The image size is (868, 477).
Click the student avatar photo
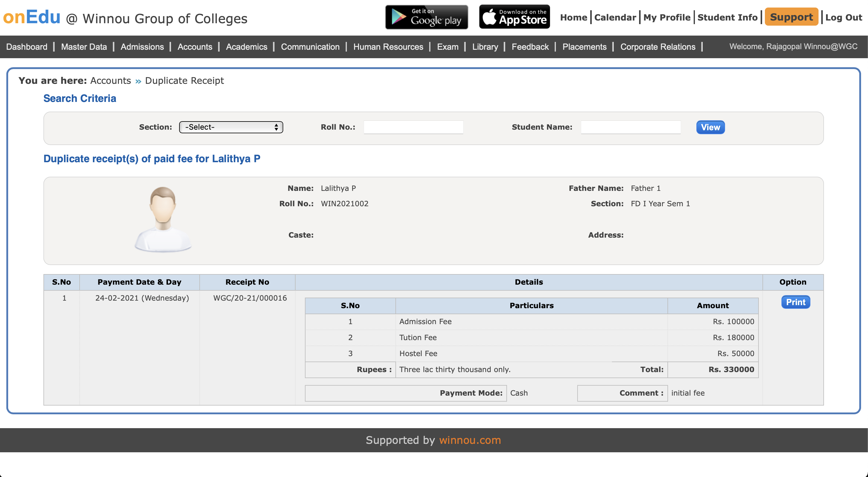pos(163,219)
